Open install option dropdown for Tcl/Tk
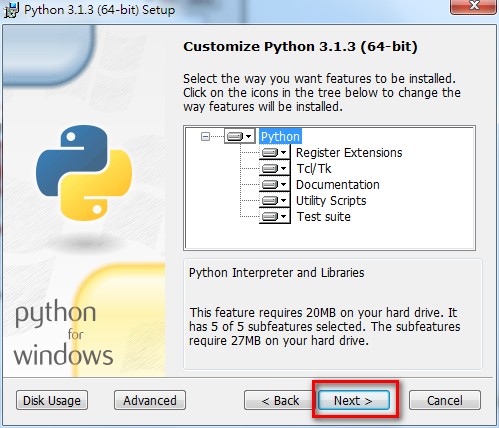The height and width of the screenshot is (428, 499). point(275,168)
